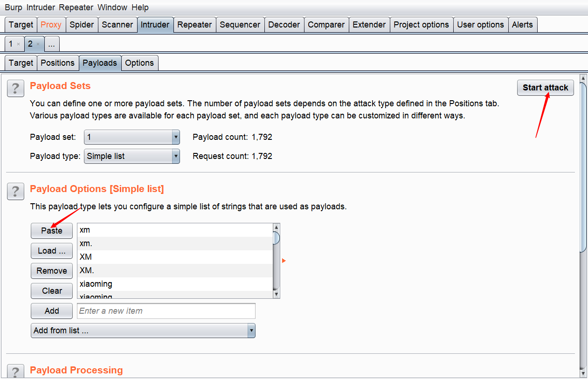
Task: Open help for Payload Processing section
Action: coord(15,372)
